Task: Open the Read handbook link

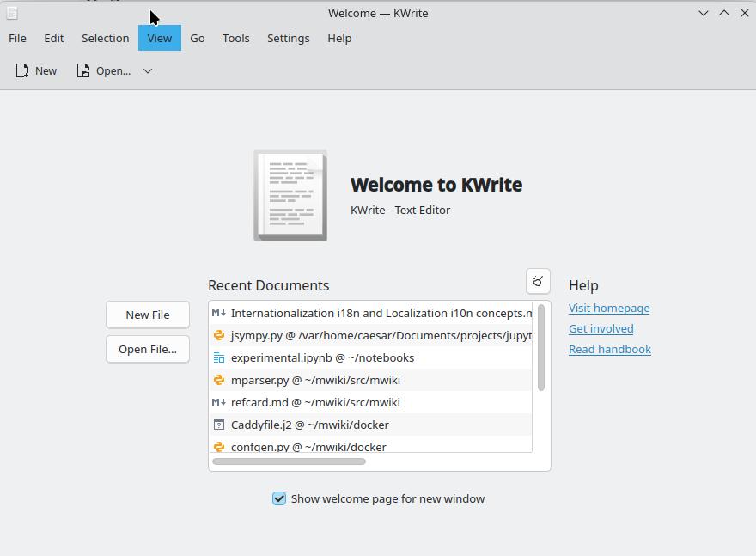Action: click(609, 349)
